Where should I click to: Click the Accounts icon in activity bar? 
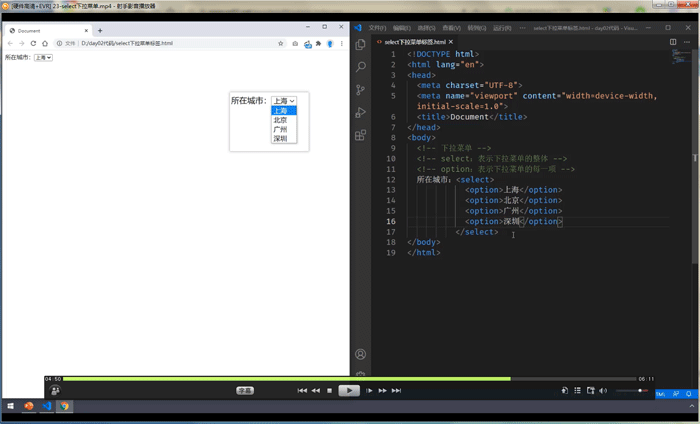[x=360, y=354]
